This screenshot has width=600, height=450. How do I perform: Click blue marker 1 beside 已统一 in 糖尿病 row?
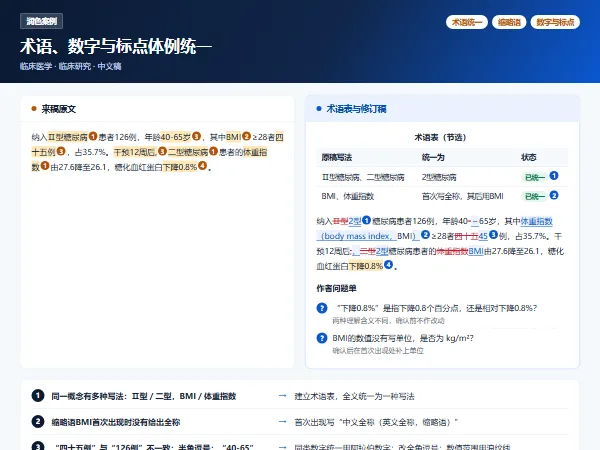[x=554, y=176]
